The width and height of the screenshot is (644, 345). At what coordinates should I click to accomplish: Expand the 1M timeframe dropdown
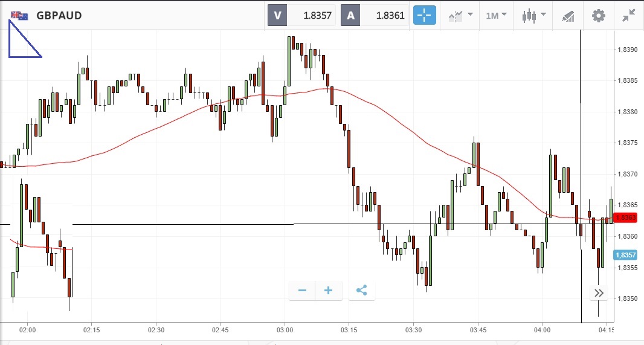click(496, 15)
